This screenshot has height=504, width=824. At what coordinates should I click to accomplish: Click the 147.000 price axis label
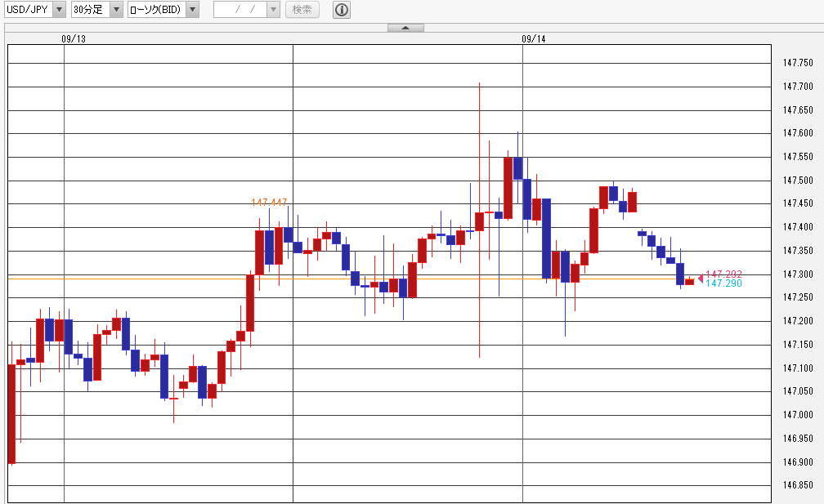click(798, 415)
